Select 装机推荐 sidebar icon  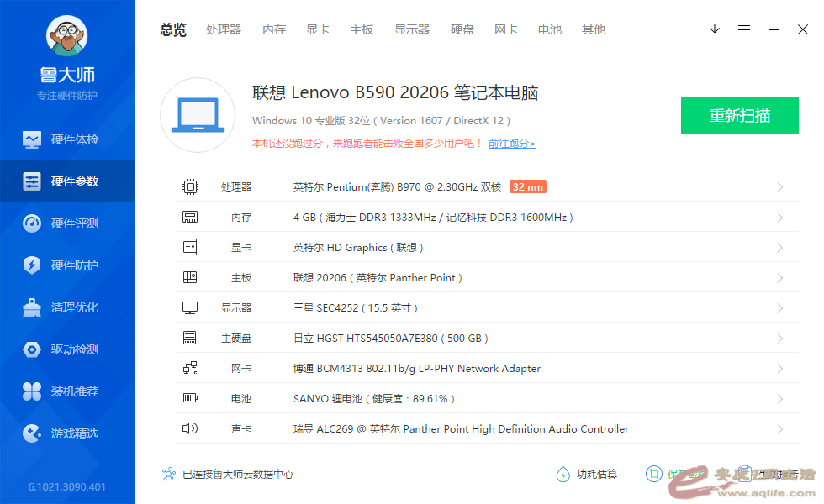pyautogui.click(x=32, y=391)
